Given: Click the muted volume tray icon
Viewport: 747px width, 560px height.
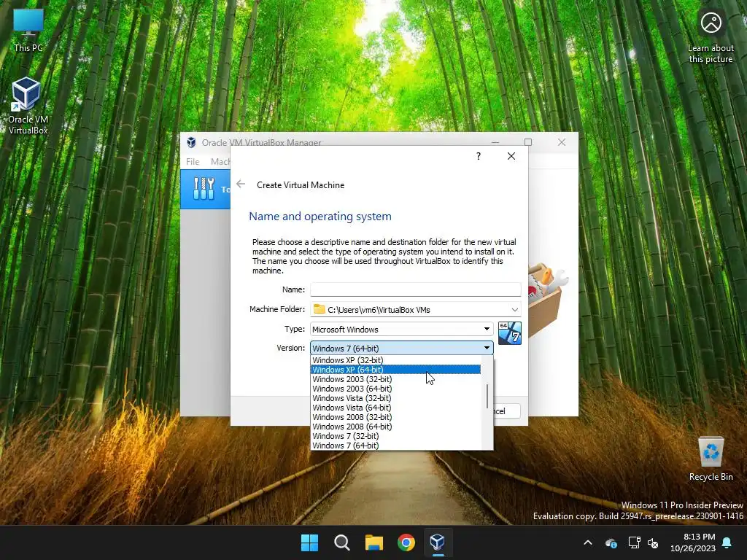Looking at the screenshot, I should 653,542.
